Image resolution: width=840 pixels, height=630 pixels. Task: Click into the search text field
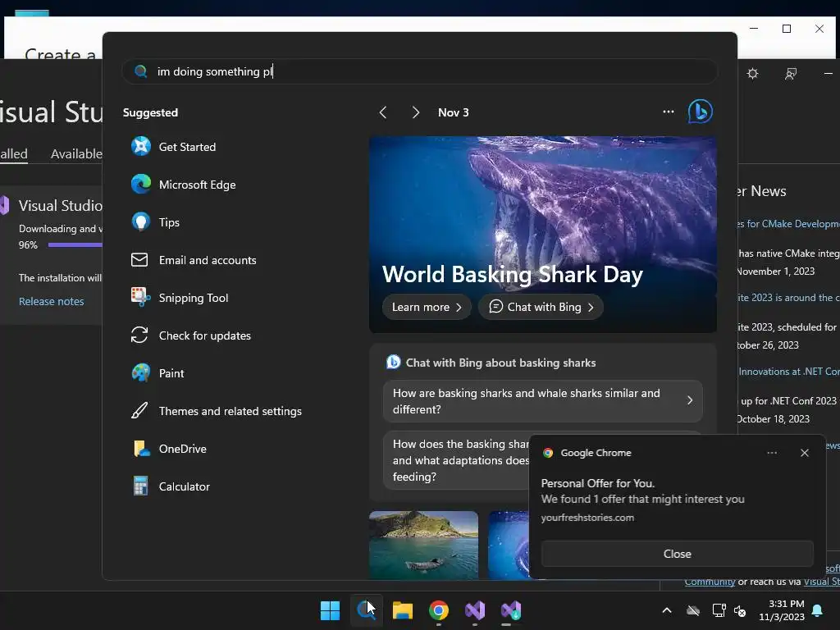[x=419, y=71]
